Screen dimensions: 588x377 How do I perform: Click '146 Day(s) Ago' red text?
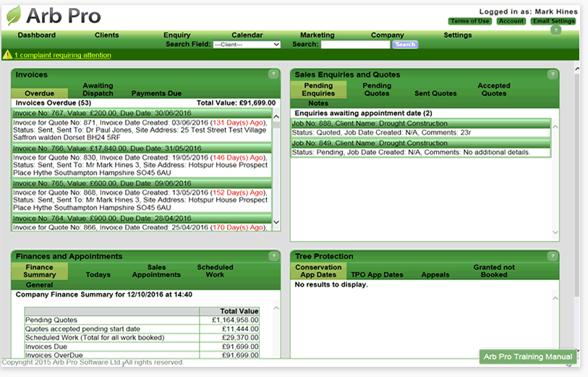[x=238, y=158]
